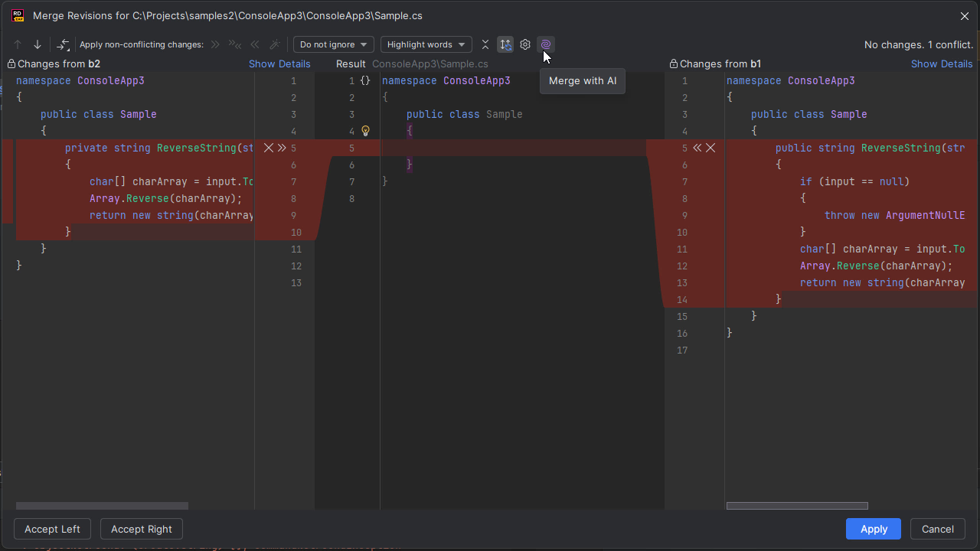Image resolution: width=980 pixels, height=551 pixels.
Task: Ignore the left b2 conflict change
Action: coord(268,148)
